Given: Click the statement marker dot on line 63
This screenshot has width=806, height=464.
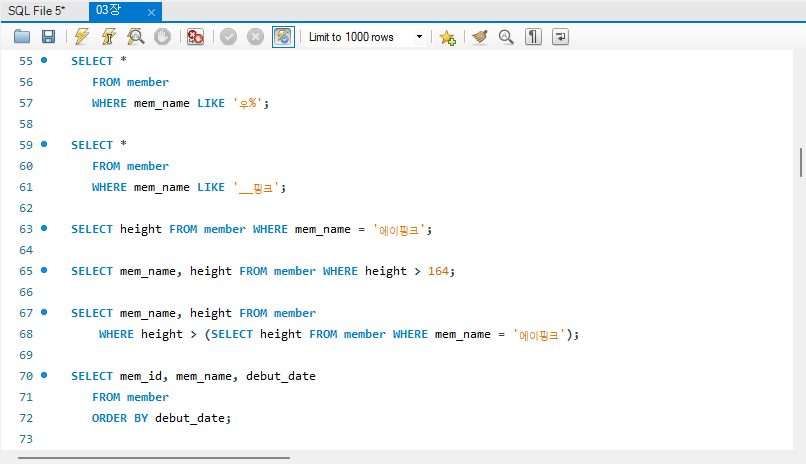Looking at the screenshot, I should pyautogui.click(x=44, y=228).
